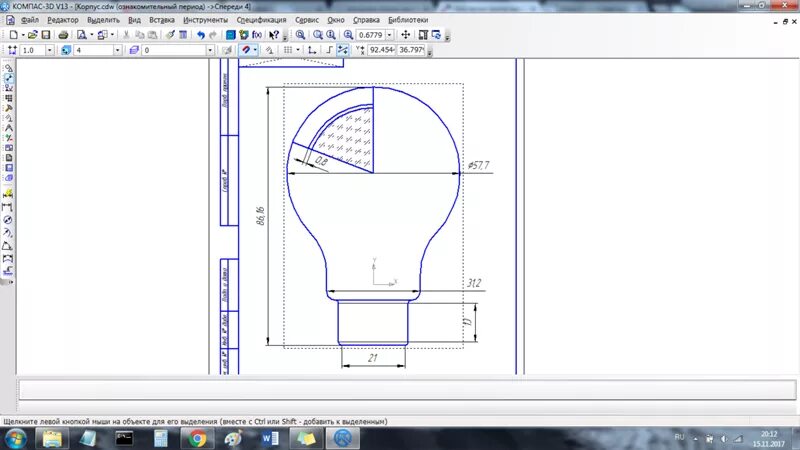Open the Библиотеки menu
800x450 pixels.
pos(408,20)
